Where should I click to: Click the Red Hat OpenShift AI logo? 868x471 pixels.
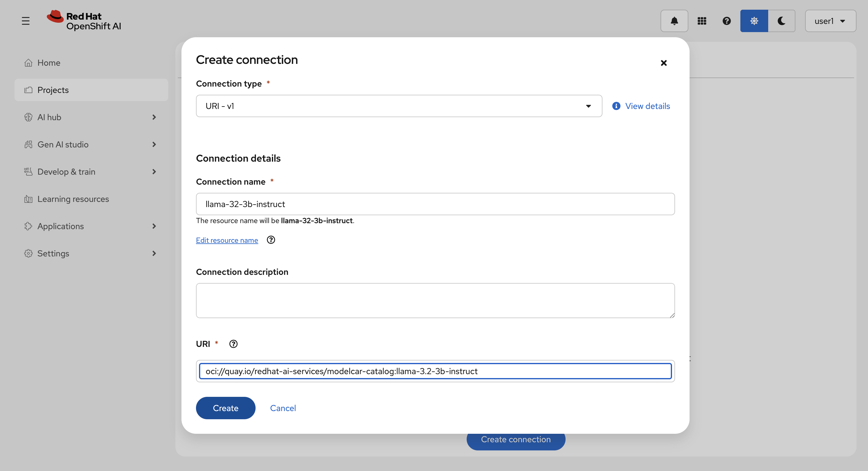point(84,21)
